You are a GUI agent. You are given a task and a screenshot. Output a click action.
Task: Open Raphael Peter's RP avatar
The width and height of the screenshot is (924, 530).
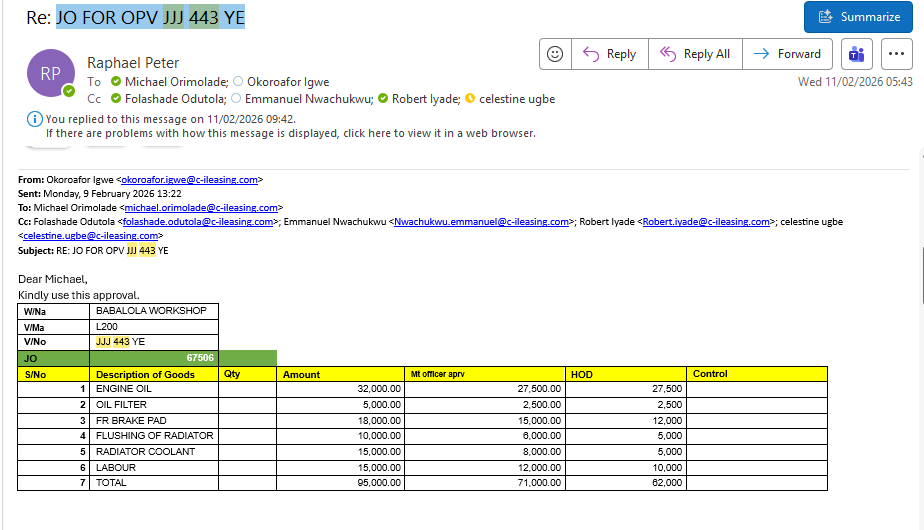point(51,73)
